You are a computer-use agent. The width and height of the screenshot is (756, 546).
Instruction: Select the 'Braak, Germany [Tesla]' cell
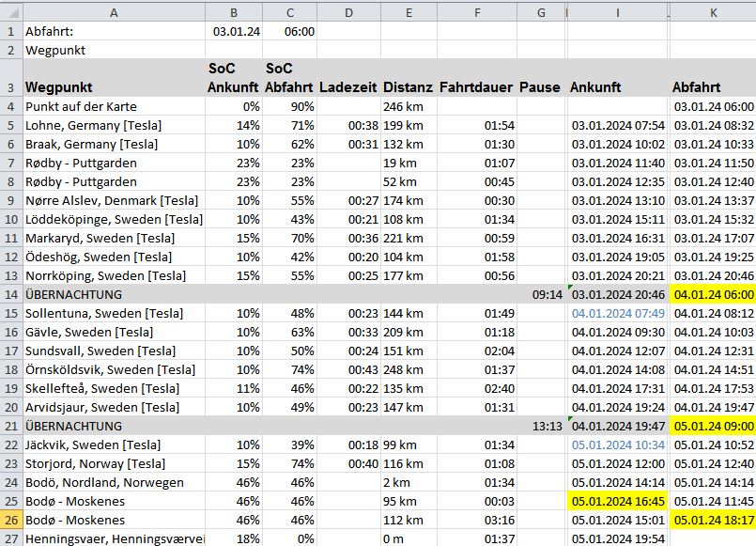(114, 144)
